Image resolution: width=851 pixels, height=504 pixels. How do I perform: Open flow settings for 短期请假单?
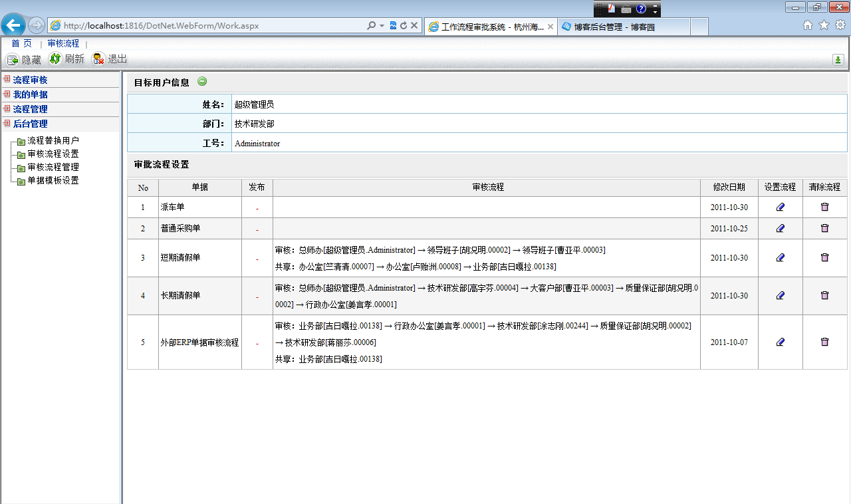[x=781, y=257]
